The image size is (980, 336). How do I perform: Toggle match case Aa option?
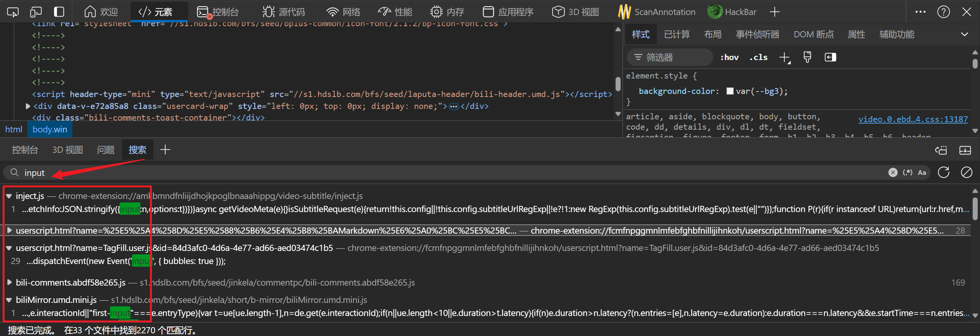pyautogui.click(x=922, y=173)
